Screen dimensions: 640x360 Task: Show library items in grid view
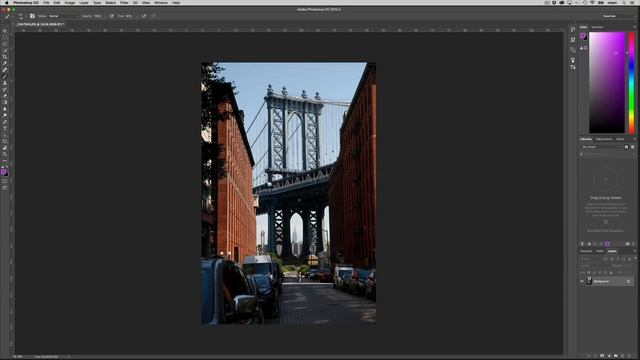pos(627,147)
